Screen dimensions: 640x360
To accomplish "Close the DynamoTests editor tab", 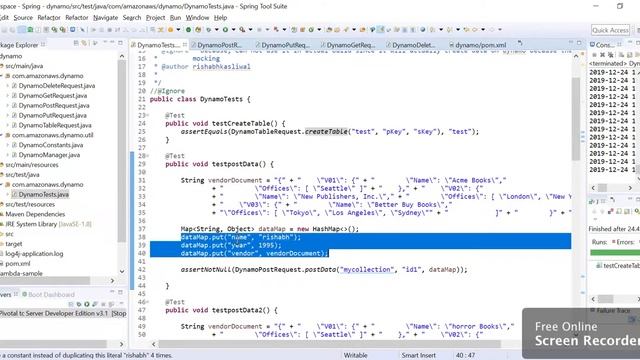I will tap(185, 44).
